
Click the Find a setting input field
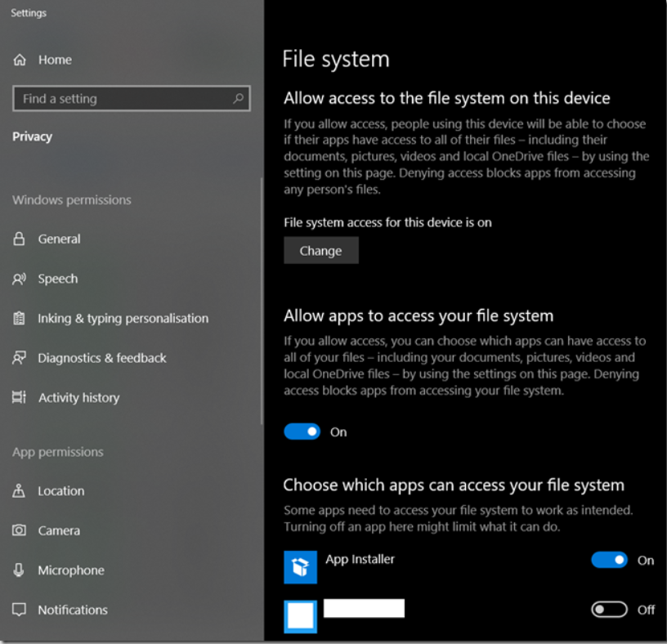click(x=123, y=98)
